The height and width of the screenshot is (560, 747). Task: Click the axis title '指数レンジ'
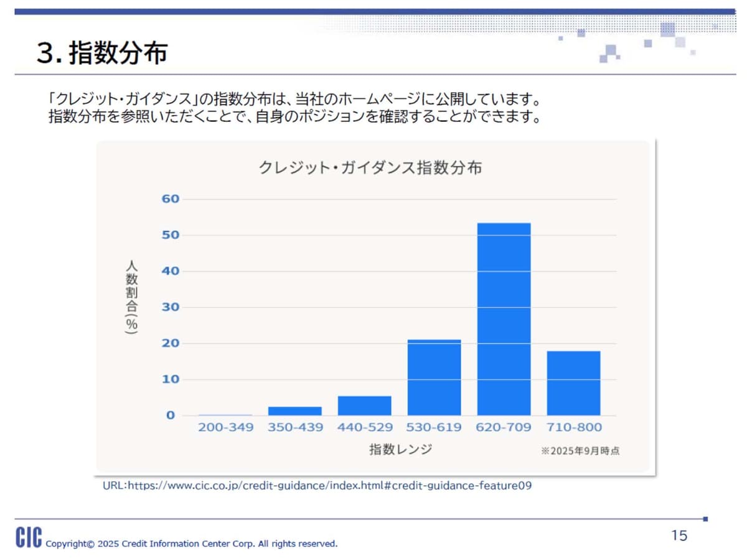coord(400,449)
